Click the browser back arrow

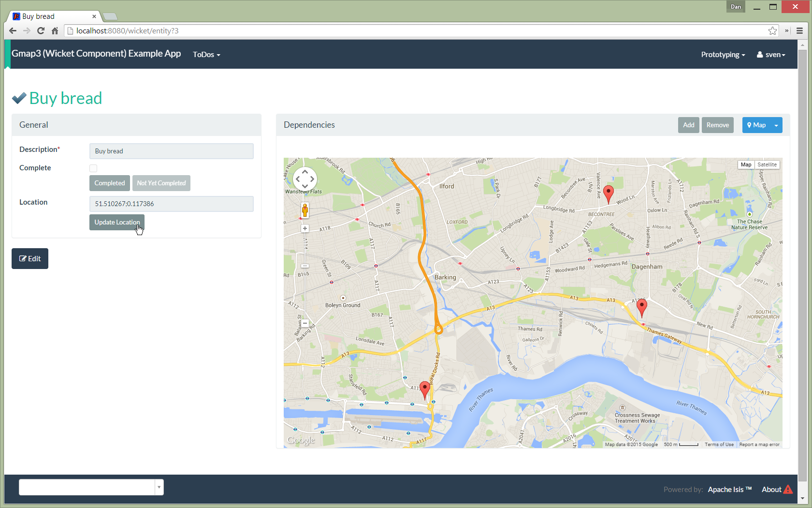click(13, 30)
